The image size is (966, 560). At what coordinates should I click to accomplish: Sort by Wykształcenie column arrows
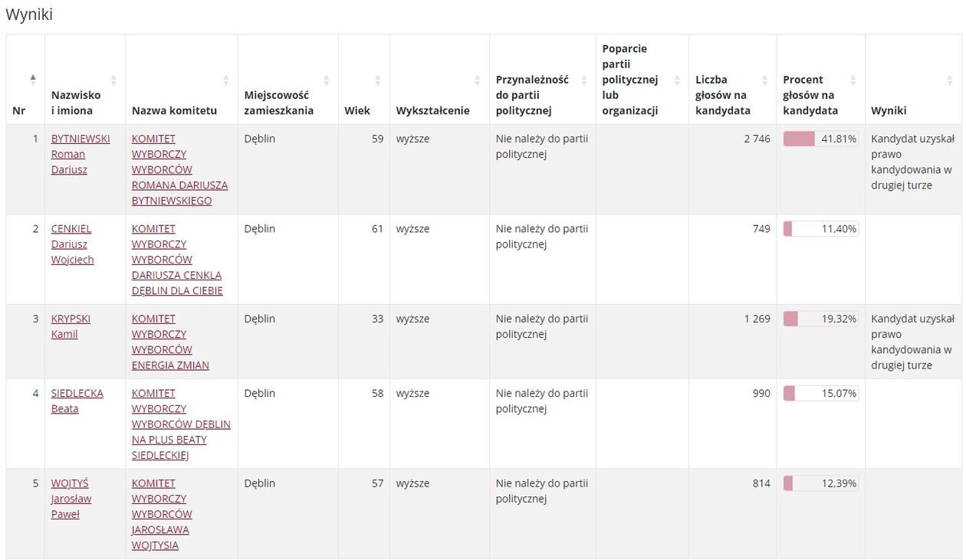pos(478,80)
